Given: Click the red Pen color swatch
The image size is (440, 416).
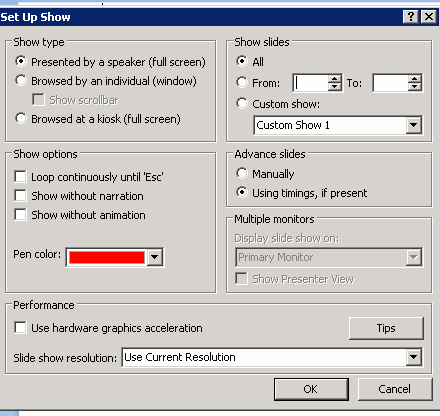Looking at the screenshot, I should coord(107,257).
